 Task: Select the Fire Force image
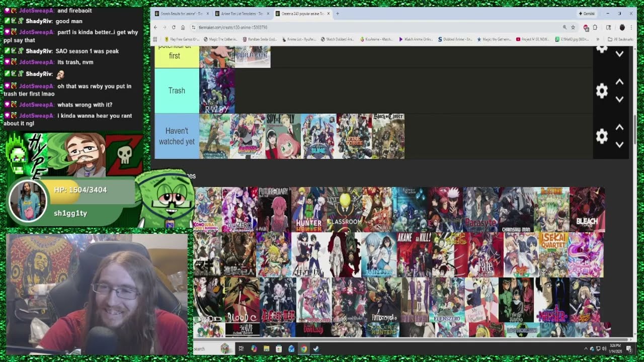tap(354, 136)
